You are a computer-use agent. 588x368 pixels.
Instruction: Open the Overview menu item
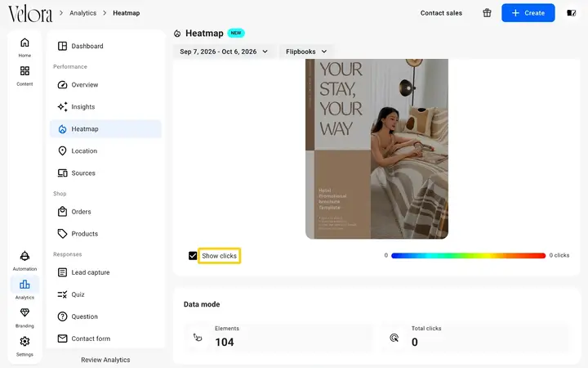click(x=105, y=85)
